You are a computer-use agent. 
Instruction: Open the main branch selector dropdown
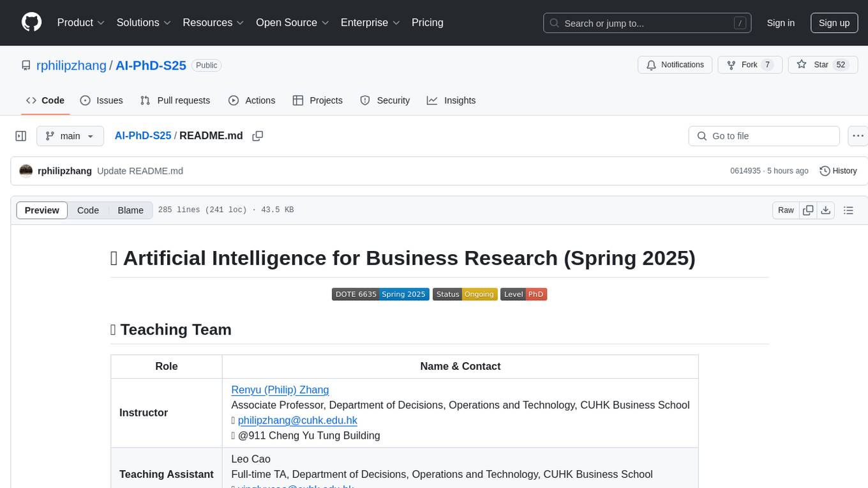point(70,136)
